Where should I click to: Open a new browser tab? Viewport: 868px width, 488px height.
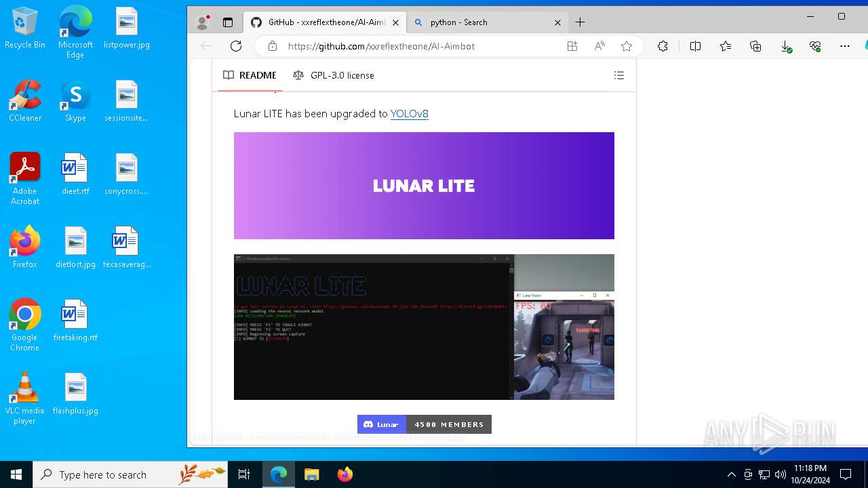[580, 22]
